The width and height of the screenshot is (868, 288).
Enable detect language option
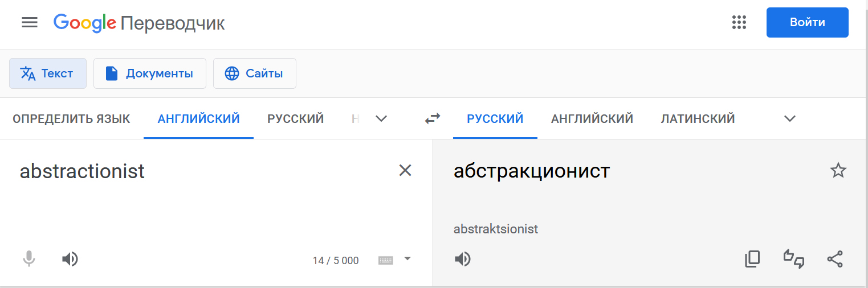[71, 119]
